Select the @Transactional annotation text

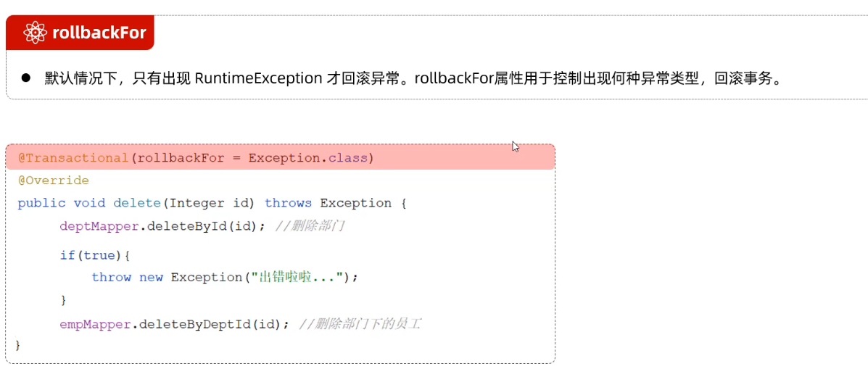pyautogui.click(x=73, y=157)
